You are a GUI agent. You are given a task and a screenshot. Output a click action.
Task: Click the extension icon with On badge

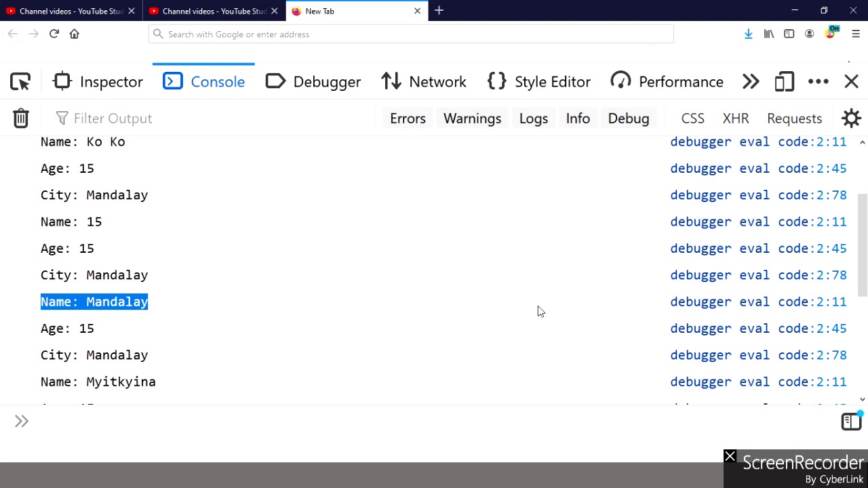[x=831, y=33]
